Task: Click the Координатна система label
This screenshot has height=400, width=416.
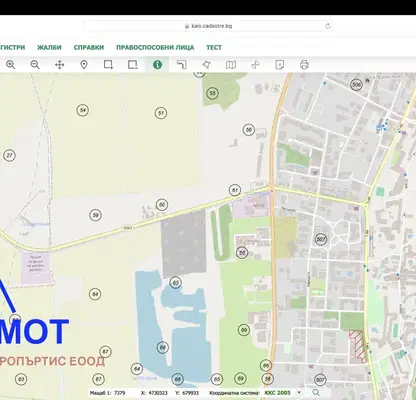Action: click(234, 393)
